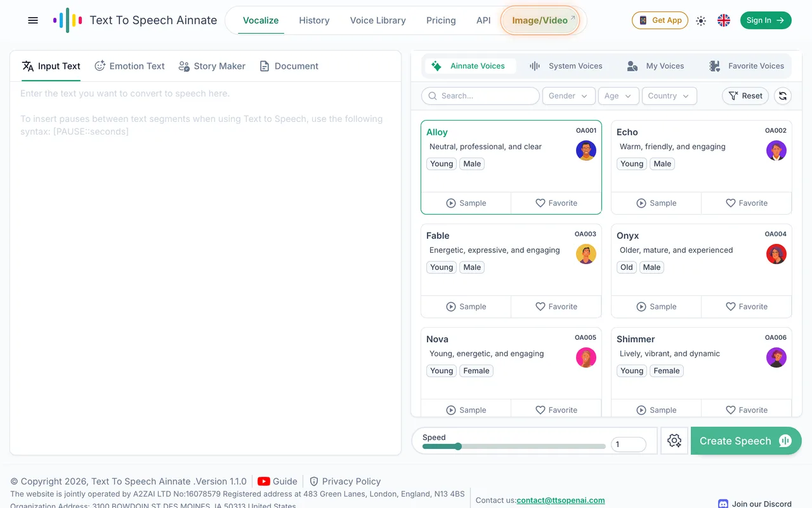Switch to the Story Maker tab
This screenshot has width=812, height=508.
212,66
